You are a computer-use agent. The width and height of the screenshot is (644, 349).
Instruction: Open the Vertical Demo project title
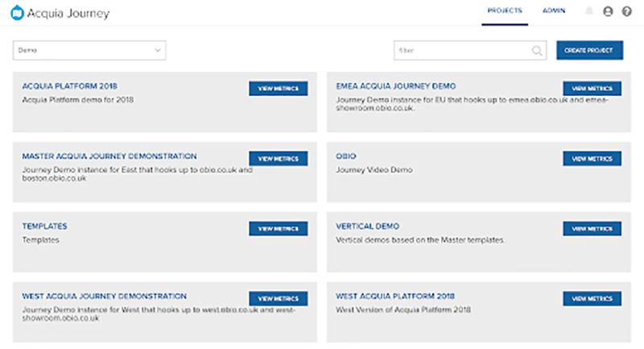(x=367, y=226)
